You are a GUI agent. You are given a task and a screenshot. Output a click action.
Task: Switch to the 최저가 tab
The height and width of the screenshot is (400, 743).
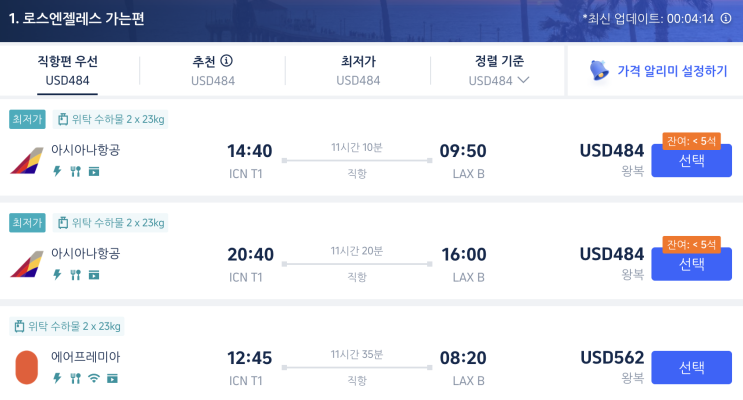pos(358,70)
